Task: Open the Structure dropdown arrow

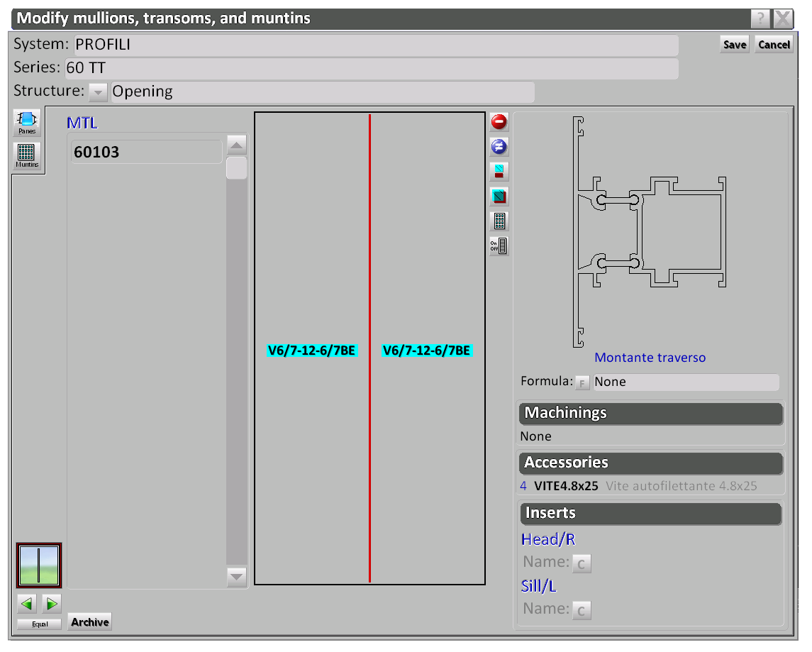Action: (98, 92)
